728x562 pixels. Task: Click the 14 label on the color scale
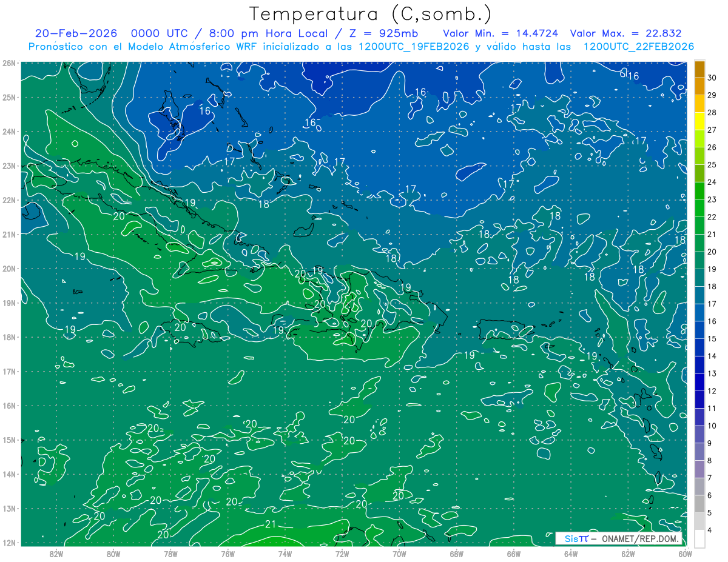point(712,356)
